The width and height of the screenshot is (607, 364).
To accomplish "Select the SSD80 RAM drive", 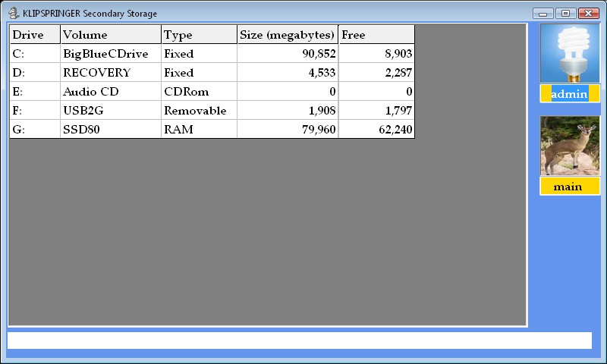I will (110, 130).
